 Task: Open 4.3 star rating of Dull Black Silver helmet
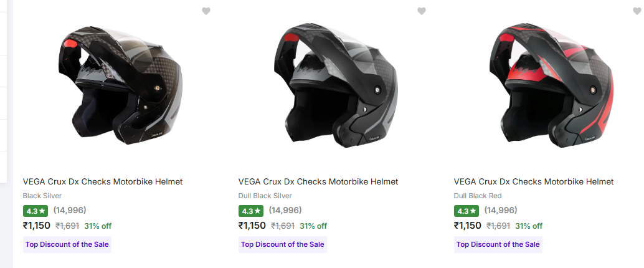252,211
